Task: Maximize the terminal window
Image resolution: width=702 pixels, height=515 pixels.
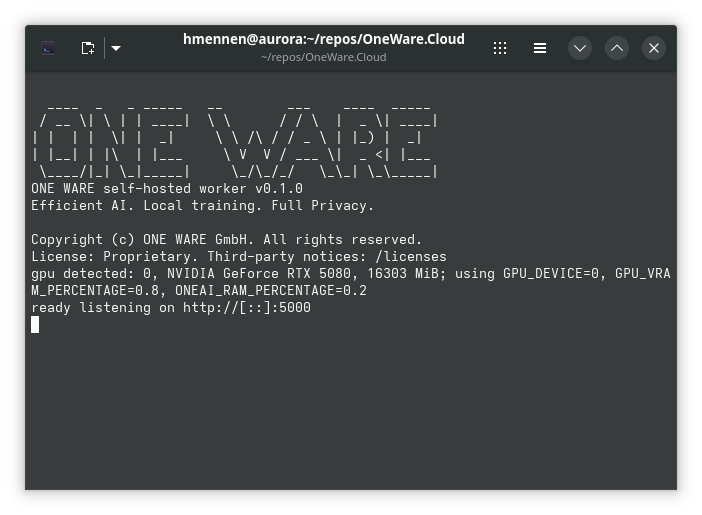Action: (x=617, y=48)
